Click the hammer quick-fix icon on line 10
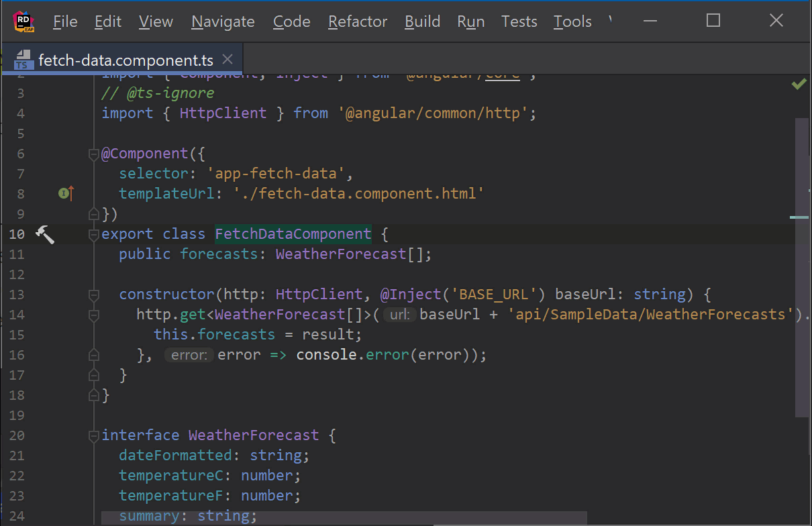Viewport: 812px width, 526px height. [44, 234]
